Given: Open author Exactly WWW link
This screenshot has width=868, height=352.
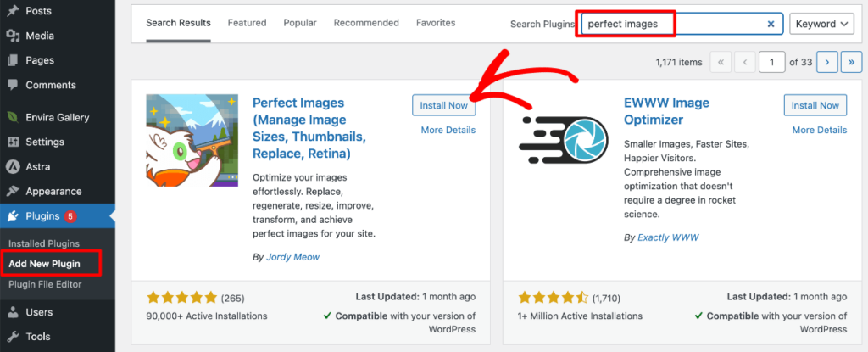Looking at the screenshot, I should coord(668,237).
